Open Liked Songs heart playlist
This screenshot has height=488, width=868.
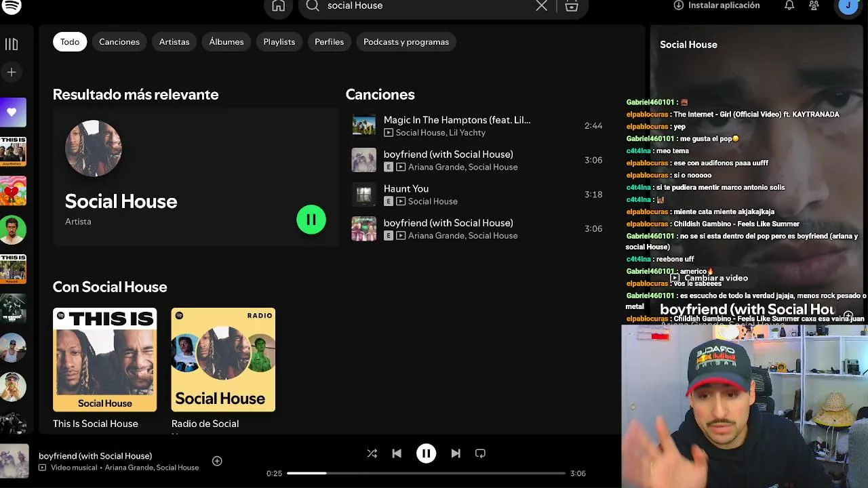pyautogui.click(x=13, y=113)
